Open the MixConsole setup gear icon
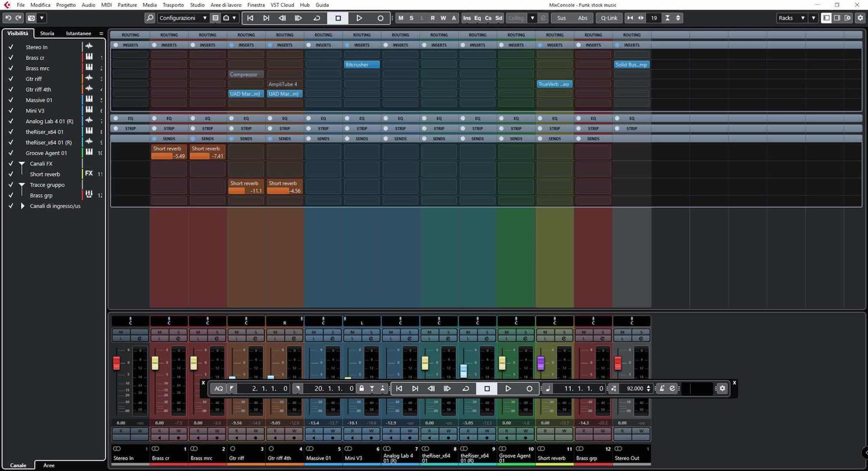 [x=860, y=18]
